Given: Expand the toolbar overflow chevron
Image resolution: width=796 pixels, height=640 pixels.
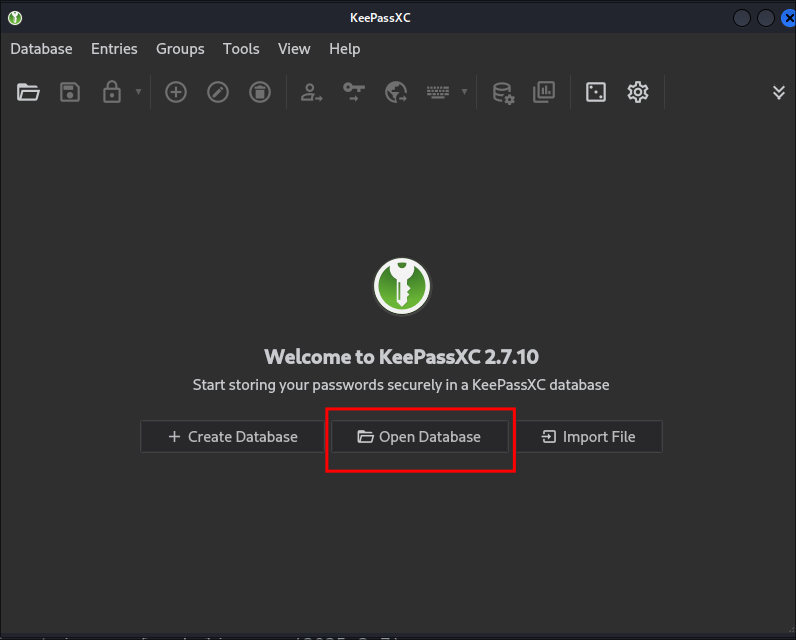Looking at the screenshot, I should 779,92.
